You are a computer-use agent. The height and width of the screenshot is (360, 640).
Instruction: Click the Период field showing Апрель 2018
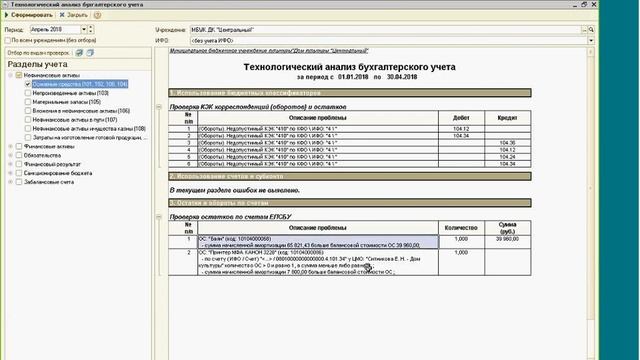point(55,29)
